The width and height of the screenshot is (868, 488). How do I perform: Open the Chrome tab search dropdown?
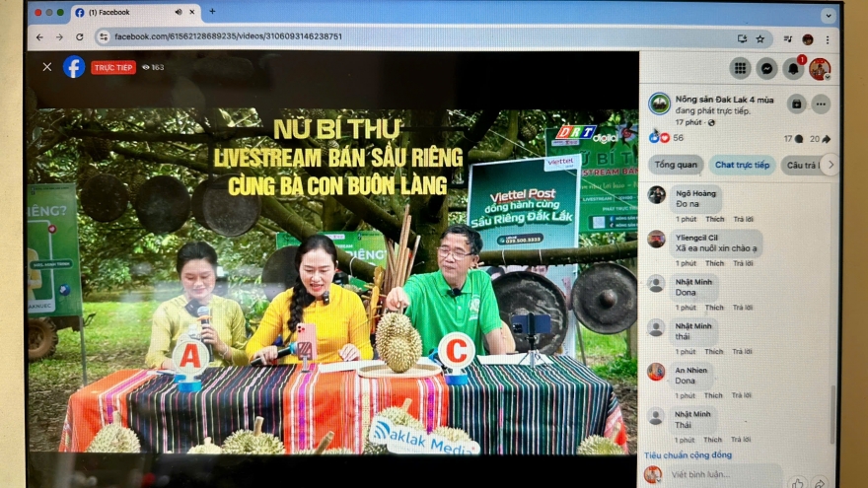[x=828, y=15]
